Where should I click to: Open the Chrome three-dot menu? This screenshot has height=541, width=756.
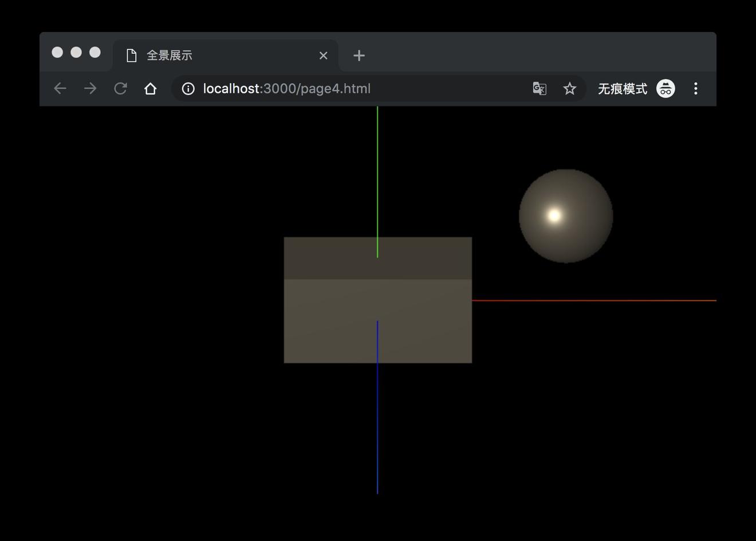tap(695, 88)
